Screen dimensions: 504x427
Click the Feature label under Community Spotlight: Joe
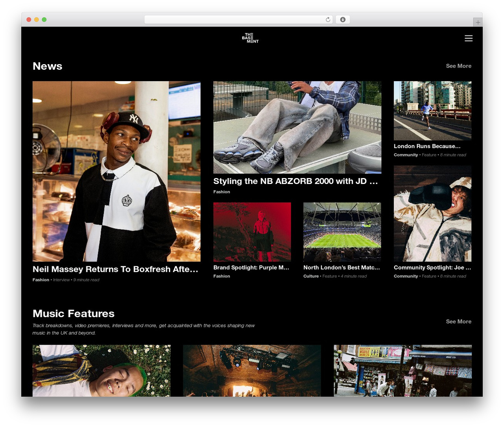click(429, 276)
